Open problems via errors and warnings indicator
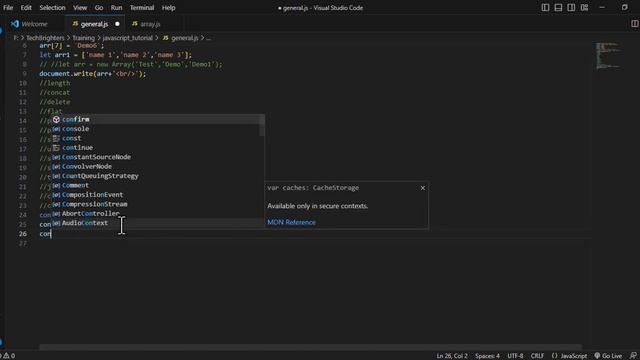 (8, 356)
